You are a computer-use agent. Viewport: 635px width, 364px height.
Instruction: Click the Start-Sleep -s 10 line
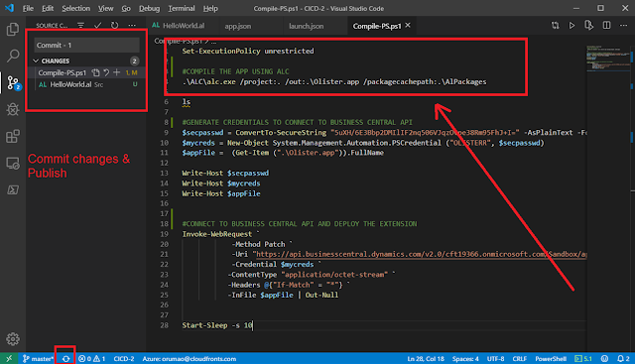(217, 325)
